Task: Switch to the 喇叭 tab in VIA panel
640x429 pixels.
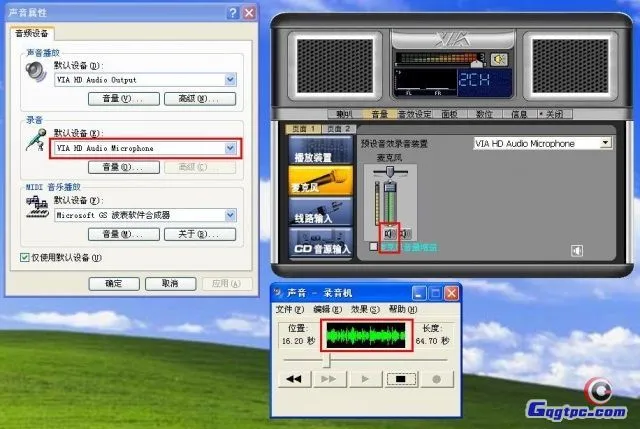Action: click(x=344, y=114)
